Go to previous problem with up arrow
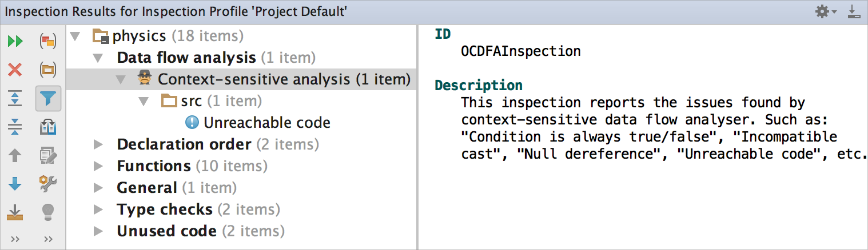This screenshot has height=250, width=868. click(x=15, y=155)
